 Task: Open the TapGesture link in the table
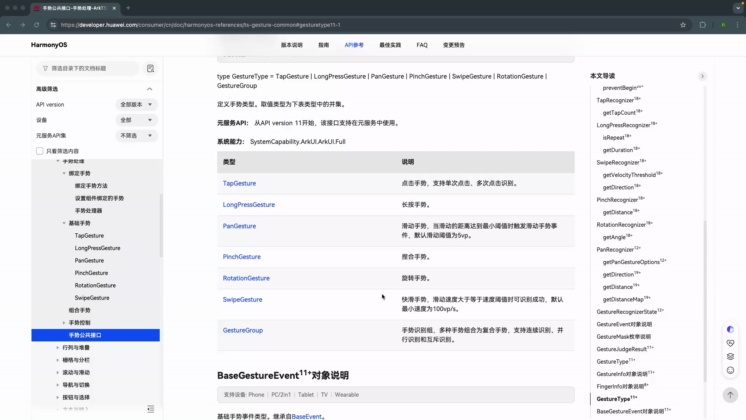tap(239, 183)
